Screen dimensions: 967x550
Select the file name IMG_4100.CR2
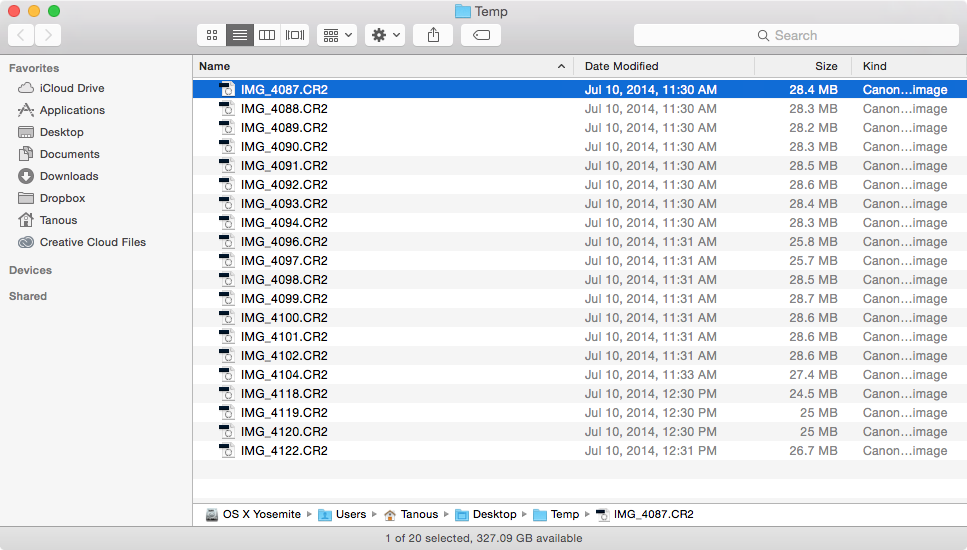point(284,318)
